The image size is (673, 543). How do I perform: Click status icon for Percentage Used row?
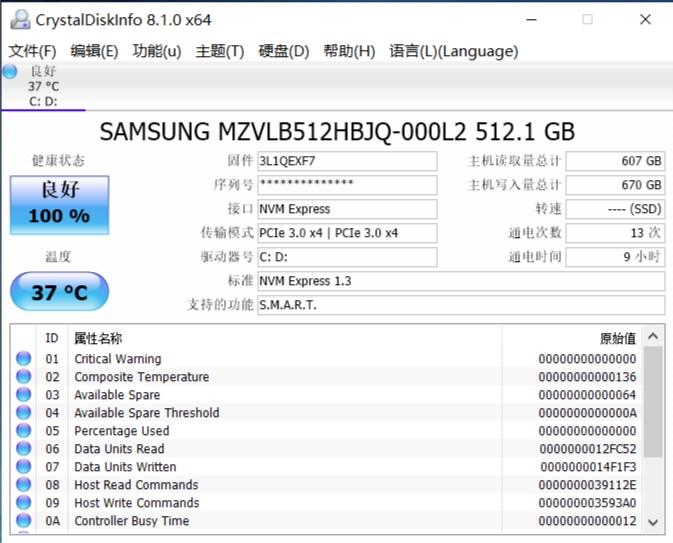pyautogui.click(x=24, y=431)
